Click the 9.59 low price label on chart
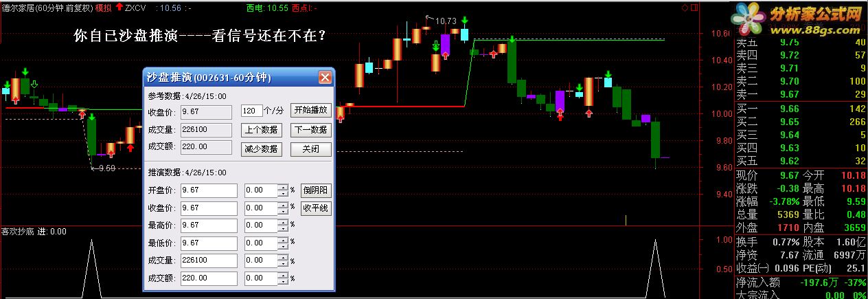 pos(106,168)
